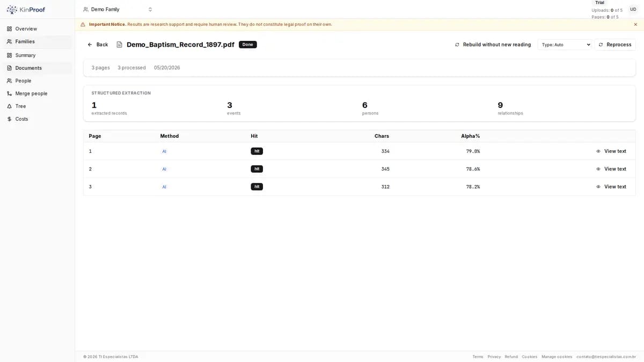Click the eye icon in page 2 row
This screenshot has height=362, width=644.
(x=598, y=169)
